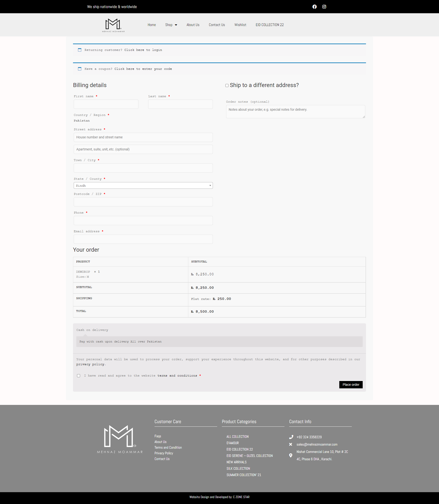Agree to website terms and conditions checkbox
This screenshot has width=439, height=504.
coord(79,376)
